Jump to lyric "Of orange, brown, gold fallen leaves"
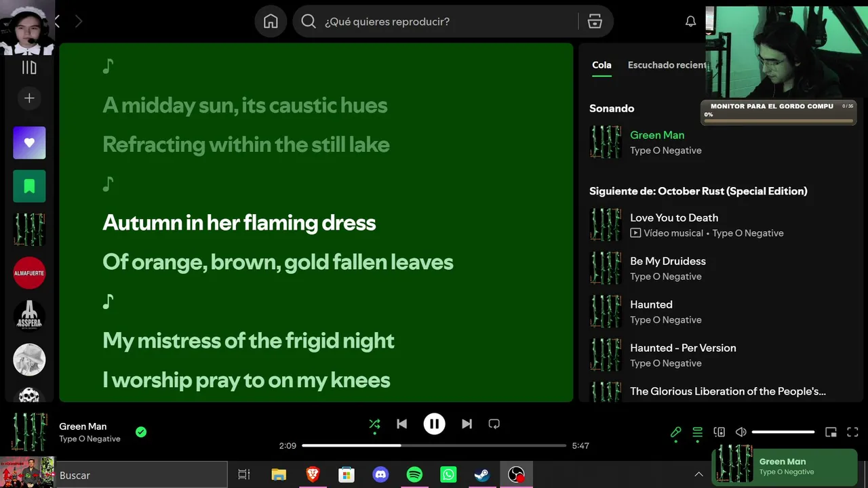Screen dimensions: 868x488 tap(278, 262)
